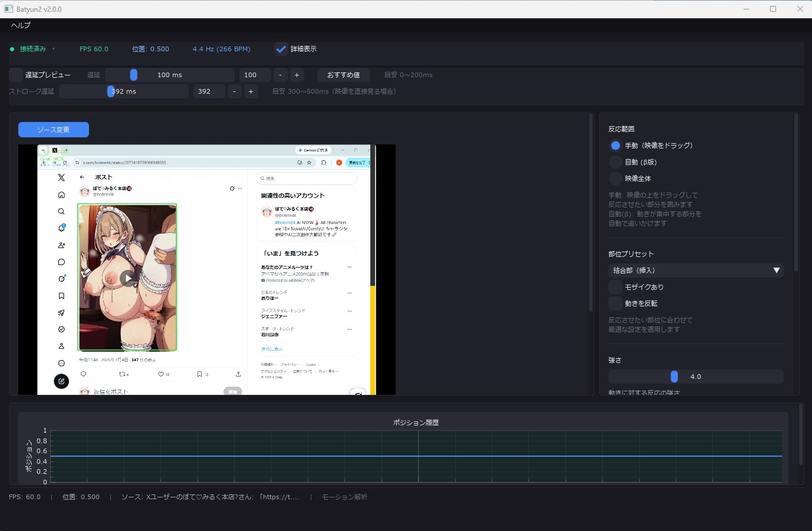Click the ストローク遅延 392 ms slider handle
Image resolution: width=812 pixels, height=531 pixels.
click(111, 91)
